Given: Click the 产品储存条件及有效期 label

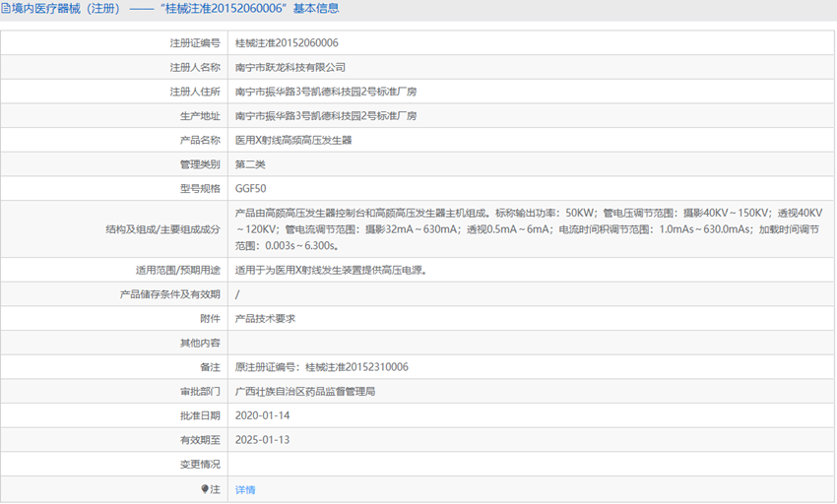Looking at the screenshot, I should coord(170,294).
